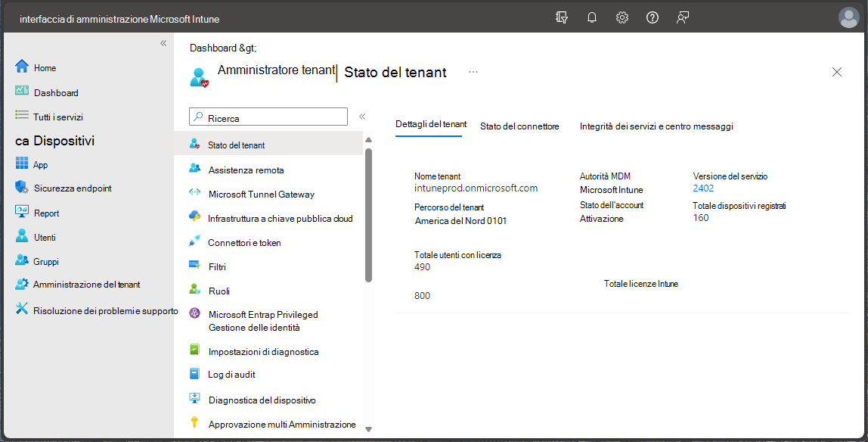Click the Amministratore tenant blade icon
The width and height of the screenshot is (868, 442).
tap(200, 77)
